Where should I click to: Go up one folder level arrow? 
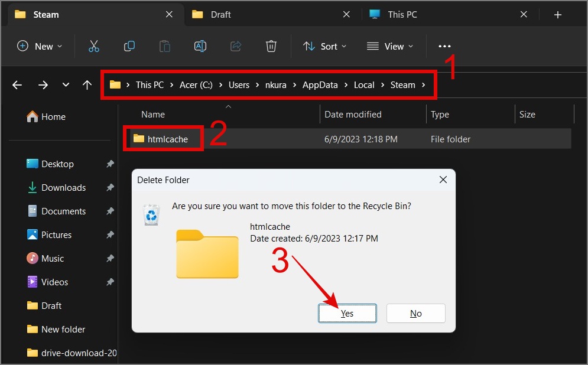(87, 85)
